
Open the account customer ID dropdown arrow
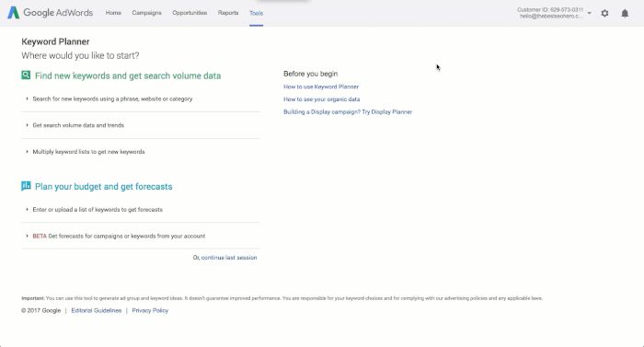tap(590, 13)
